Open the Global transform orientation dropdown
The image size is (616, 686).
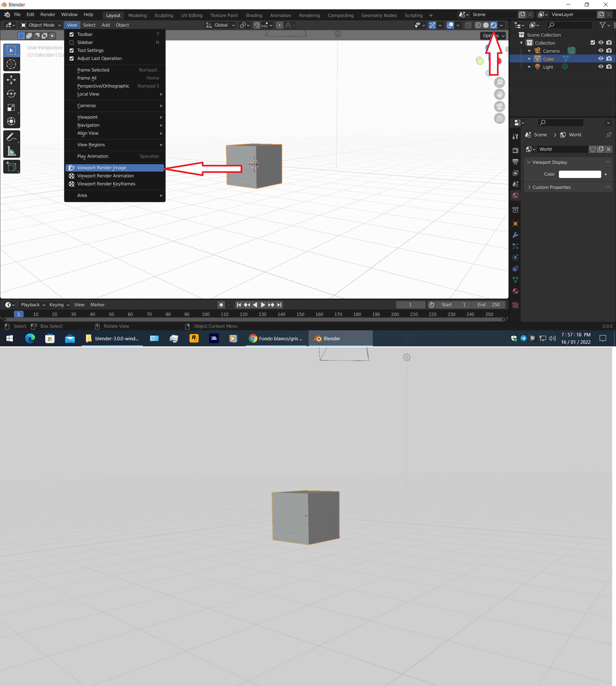tap(220, 25)
